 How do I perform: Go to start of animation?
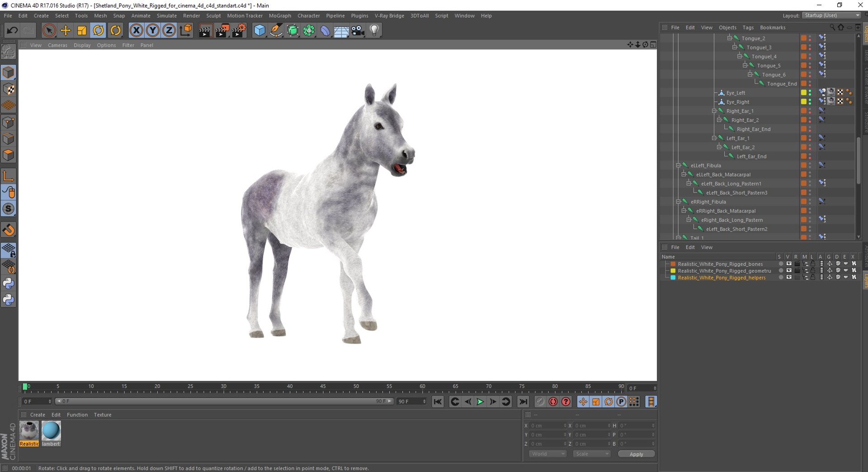pos(438,401)
